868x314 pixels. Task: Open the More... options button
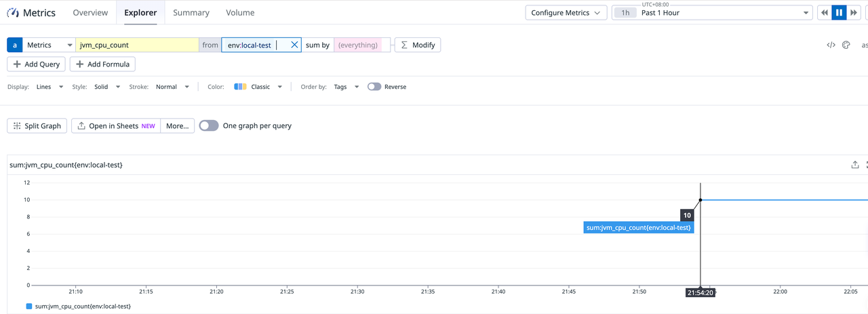[x=178, y=125]
